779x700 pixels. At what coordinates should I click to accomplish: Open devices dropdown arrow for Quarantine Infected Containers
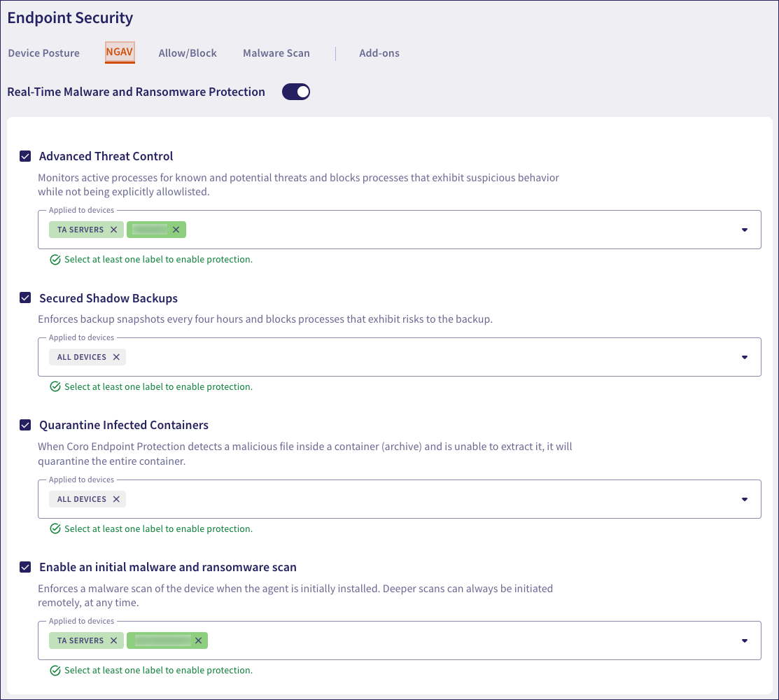click(744, 499)
